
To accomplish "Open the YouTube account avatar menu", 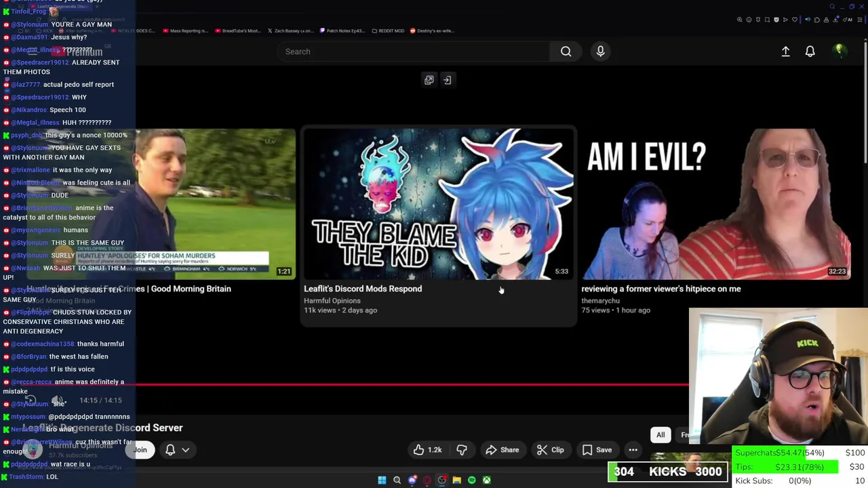I will (x=839, y=51).
